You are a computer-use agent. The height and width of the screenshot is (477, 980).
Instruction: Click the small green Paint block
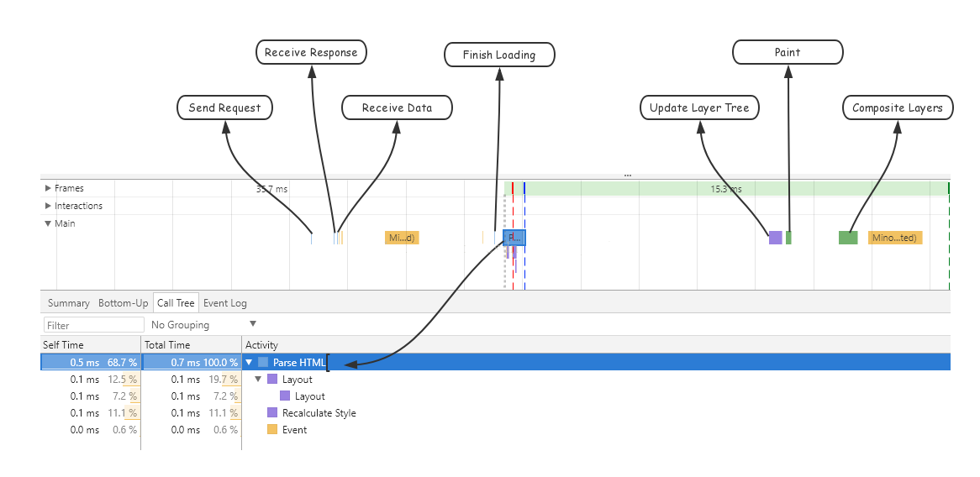(x=788, y=238)
